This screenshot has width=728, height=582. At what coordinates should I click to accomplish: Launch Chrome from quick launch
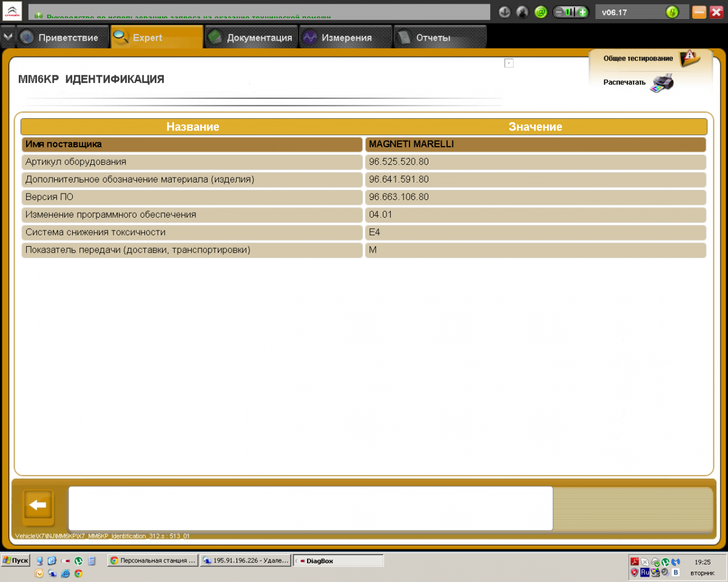click(x=78, y=574)
